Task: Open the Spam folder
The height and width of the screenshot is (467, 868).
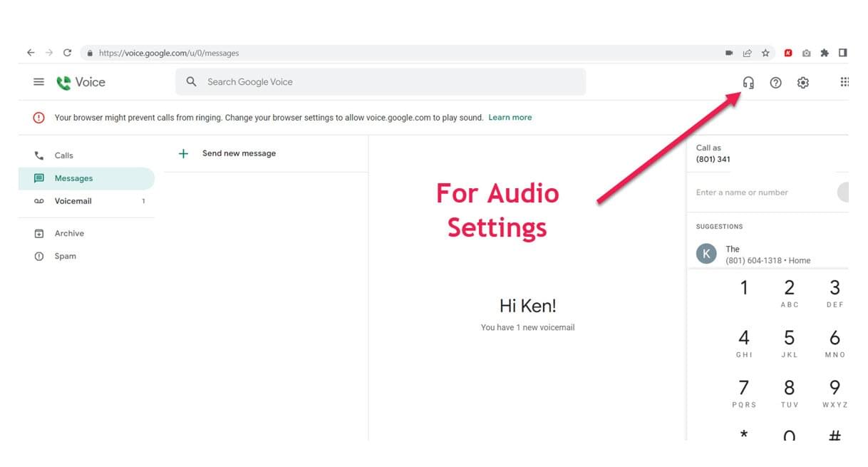Action: (x=65, y=256)
